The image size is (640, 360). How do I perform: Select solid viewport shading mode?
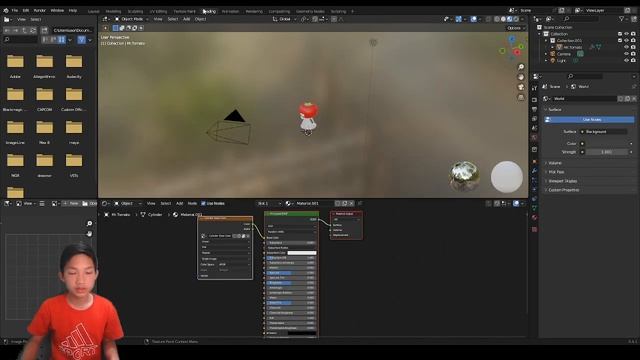(503, 19)
